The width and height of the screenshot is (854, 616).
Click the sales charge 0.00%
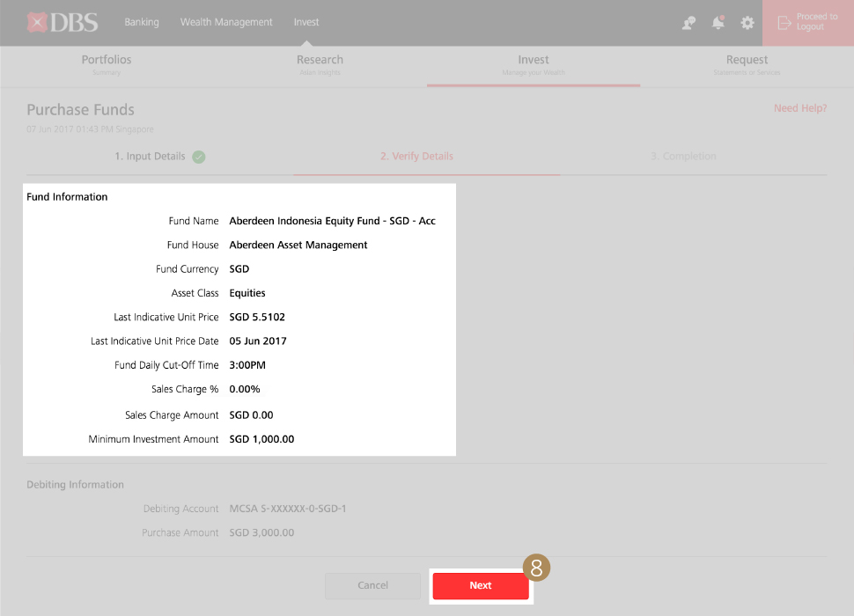pyautogui.click(x=245, y=389)
